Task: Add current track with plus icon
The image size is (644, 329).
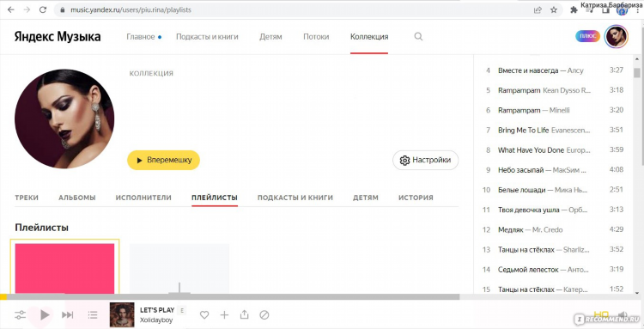Action: point(224,315)
